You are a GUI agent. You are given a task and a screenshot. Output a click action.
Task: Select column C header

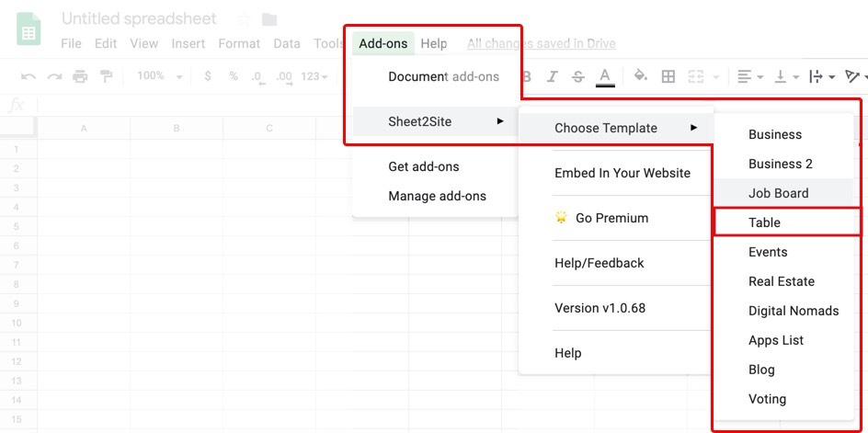(x=269, y=128)
